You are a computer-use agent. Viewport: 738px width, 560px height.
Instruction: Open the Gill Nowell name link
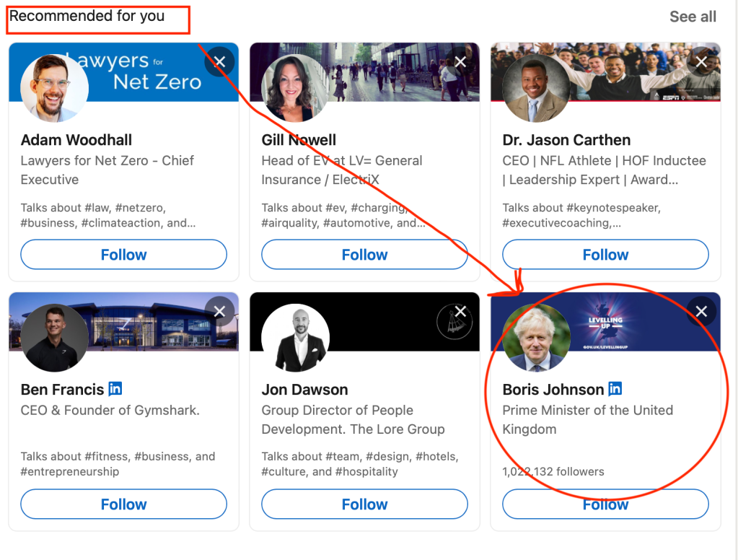point(299,140)
